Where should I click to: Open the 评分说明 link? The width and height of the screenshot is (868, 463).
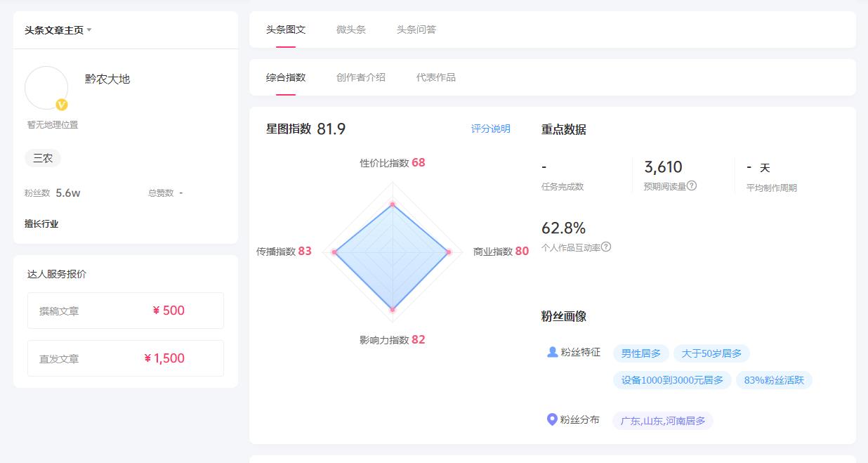tap(489, 129)
